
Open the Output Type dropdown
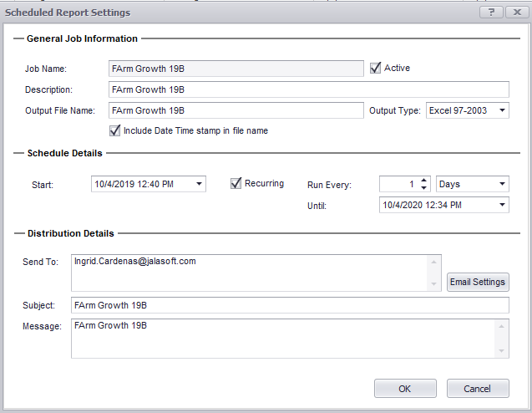point(501,110)
